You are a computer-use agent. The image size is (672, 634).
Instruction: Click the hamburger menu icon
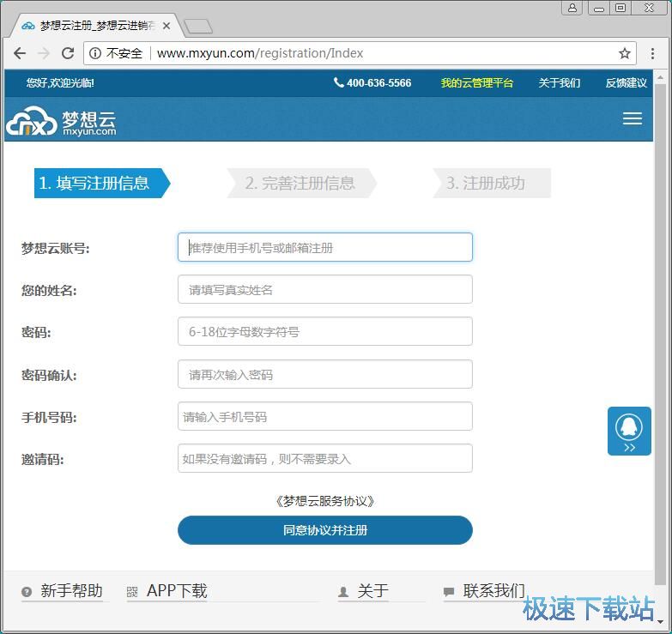point(632,118)
